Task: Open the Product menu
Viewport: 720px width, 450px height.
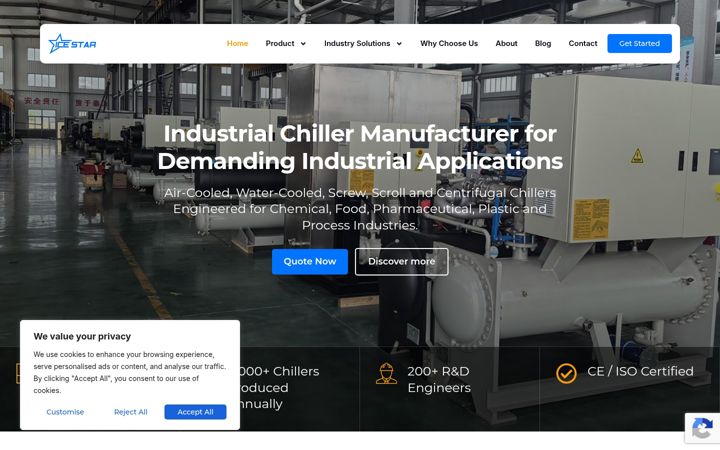Action: coord(280,44)
